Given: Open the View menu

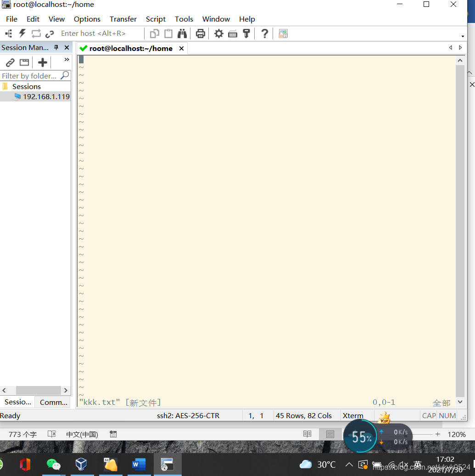Looking at the screenshot, I should [56, 19].
